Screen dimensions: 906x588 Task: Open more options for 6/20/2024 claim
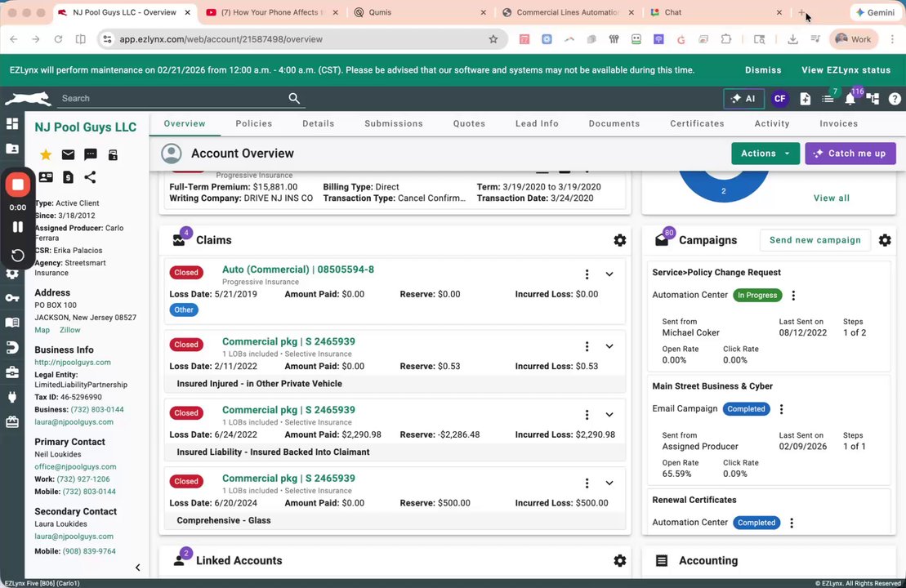click(587, 483)
